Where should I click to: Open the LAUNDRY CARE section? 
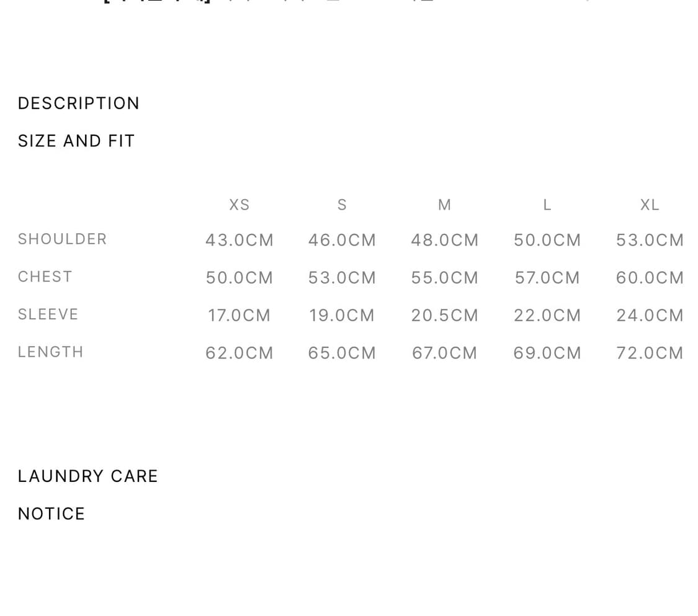coord(88,476)
